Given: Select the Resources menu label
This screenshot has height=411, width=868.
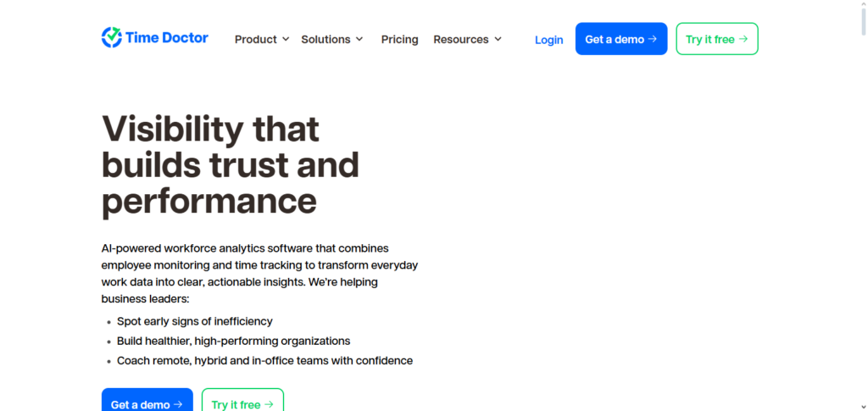Looking at the screenshot, I should click(460, 39).
